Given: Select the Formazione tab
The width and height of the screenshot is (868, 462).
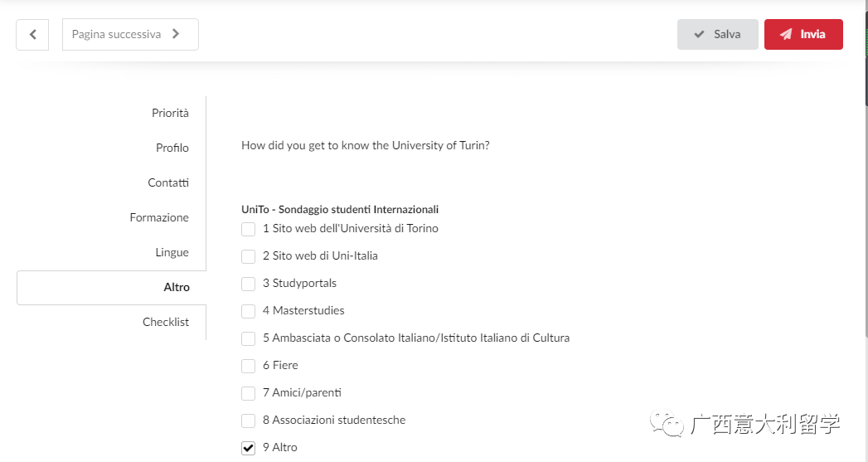Looking at the screenshot, I should coord(159,217).
